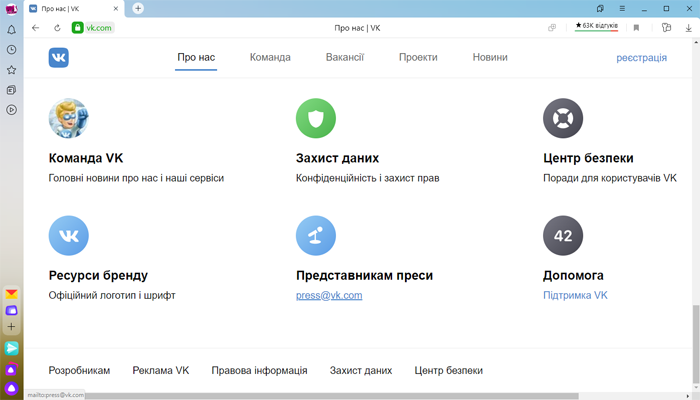Open collections icon in browser sidebar

coord(12,90)
